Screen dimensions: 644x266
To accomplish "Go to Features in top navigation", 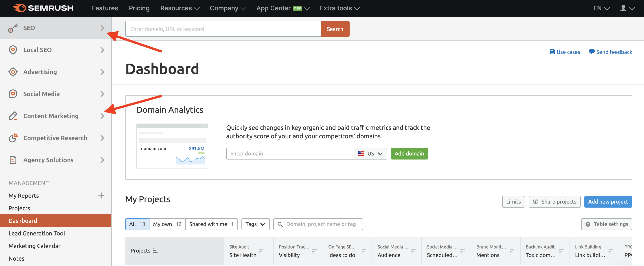I will [x=105, y=8].
